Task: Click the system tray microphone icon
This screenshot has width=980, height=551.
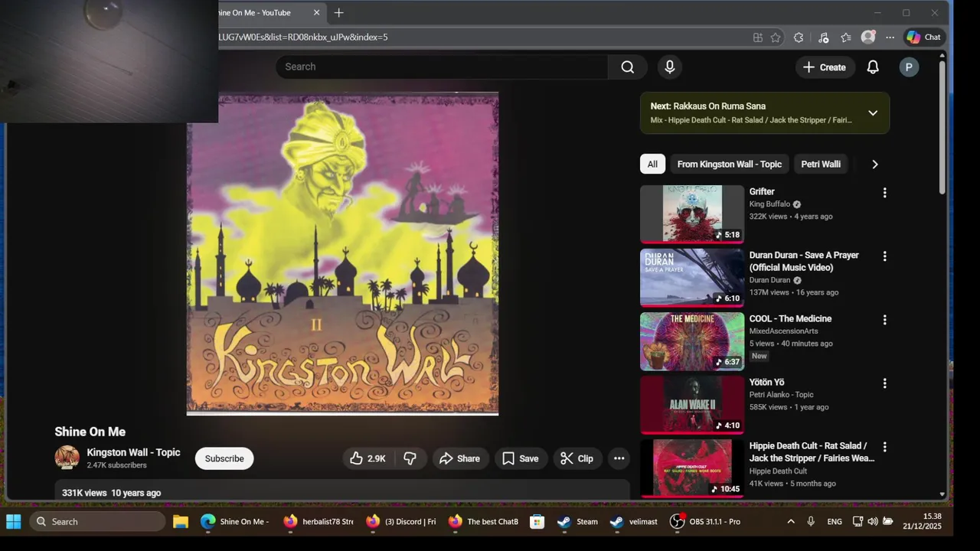Action: pyautogui.click(x=811, y=521)
